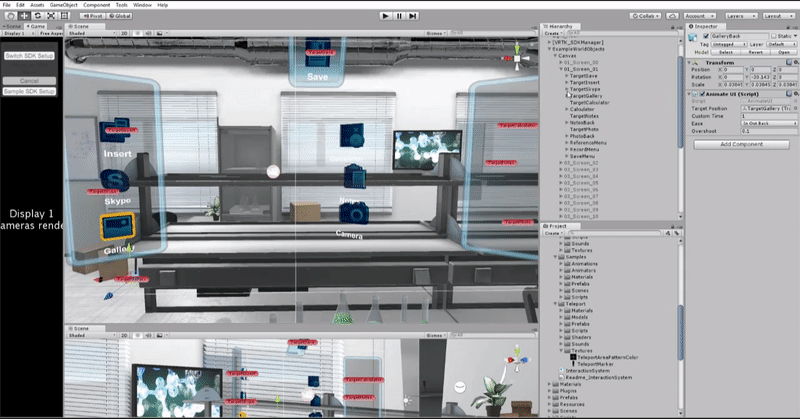Click the Step frame button
Image resolution: width=800 pixels, height=419 pixels.
coord(413,16)
